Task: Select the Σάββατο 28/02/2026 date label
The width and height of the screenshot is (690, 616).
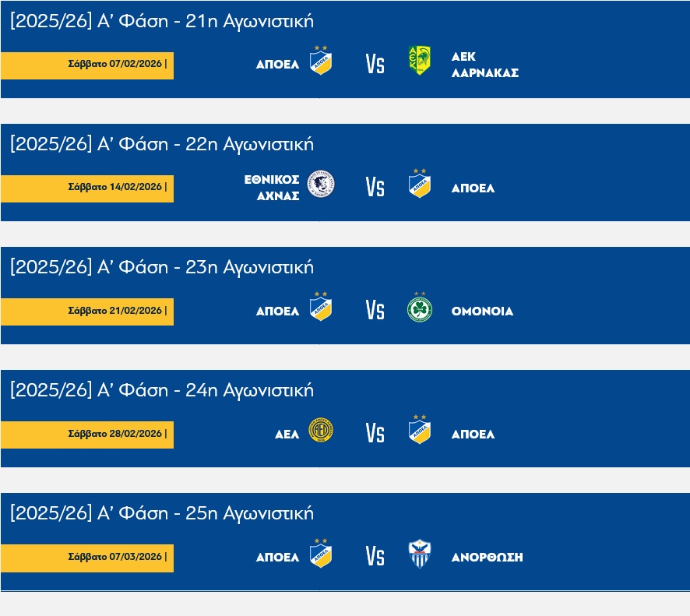Action: pyautogui.click(x=115, y=434)
